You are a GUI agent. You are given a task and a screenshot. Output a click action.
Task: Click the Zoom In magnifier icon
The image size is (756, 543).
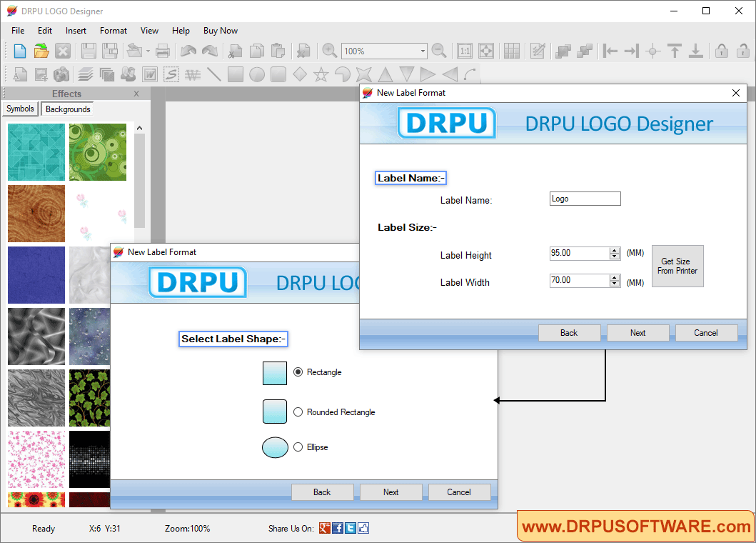pos(329,50)
